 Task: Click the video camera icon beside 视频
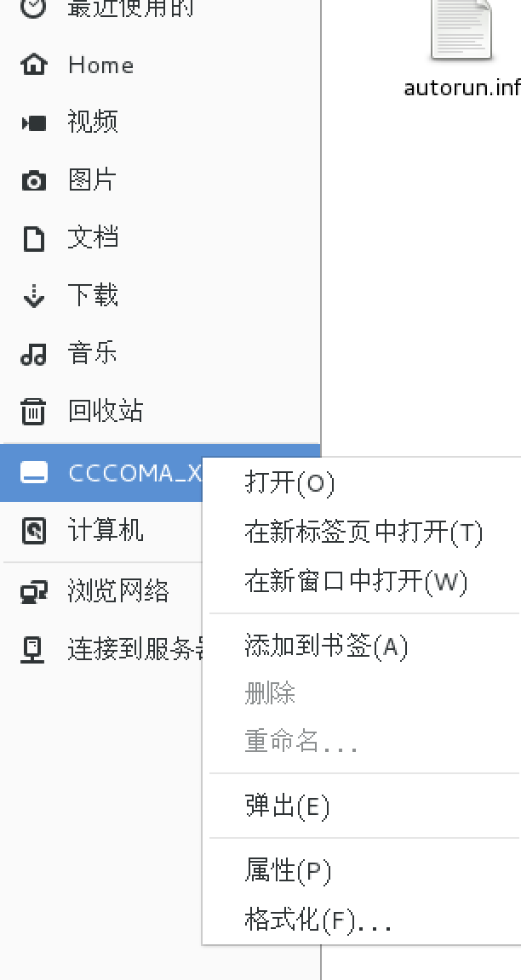(x=34, y=122)
